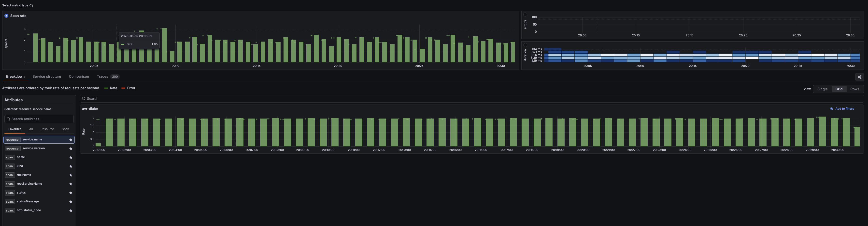Open the All attribute tab

(31, 129)
